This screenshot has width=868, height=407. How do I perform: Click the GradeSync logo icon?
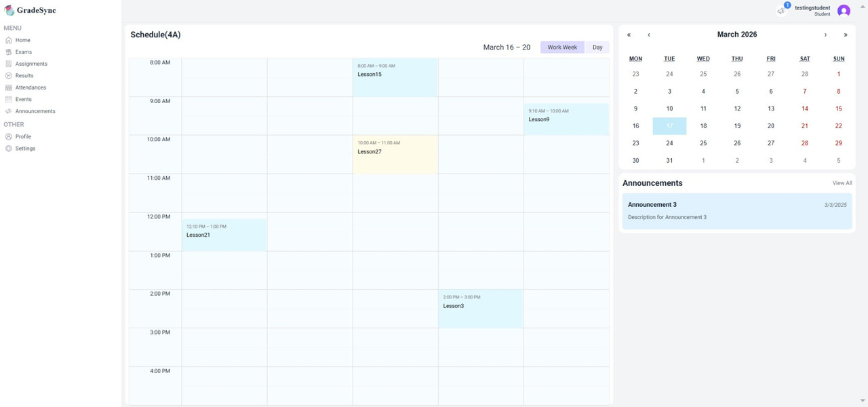9,10
